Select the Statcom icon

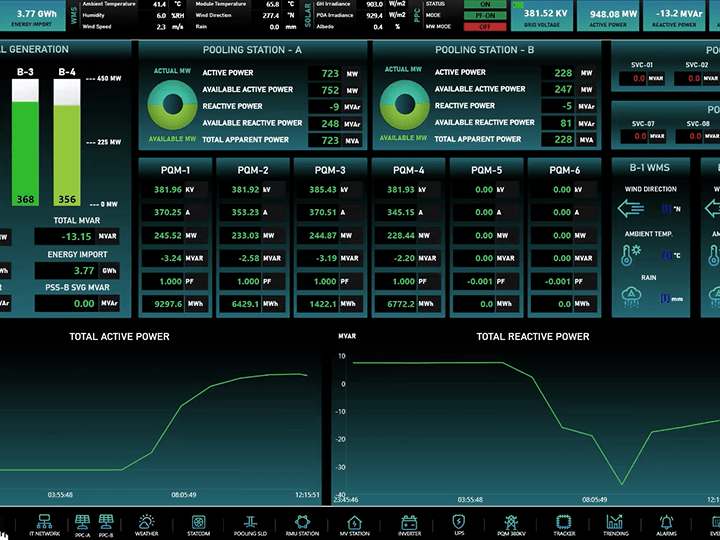point(198,525)
